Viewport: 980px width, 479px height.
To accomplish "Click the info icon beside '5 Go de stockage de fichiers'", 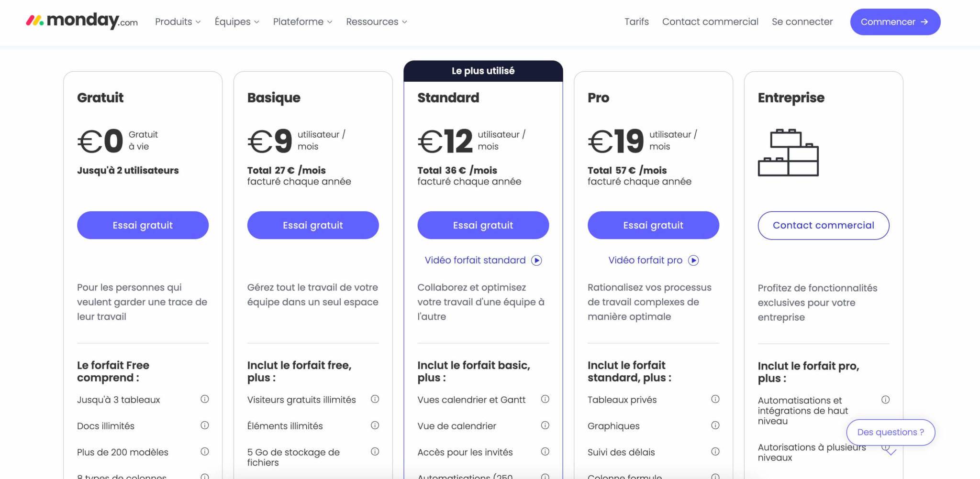I will pos(375,451).
